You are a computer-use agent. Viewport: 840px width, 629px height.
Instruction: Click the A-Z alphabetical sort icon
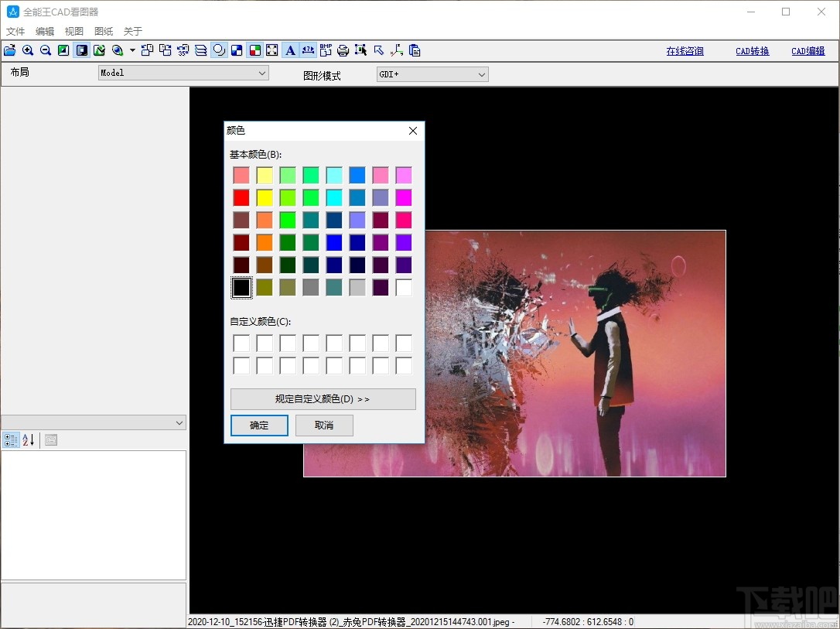[x=29, y=440]
